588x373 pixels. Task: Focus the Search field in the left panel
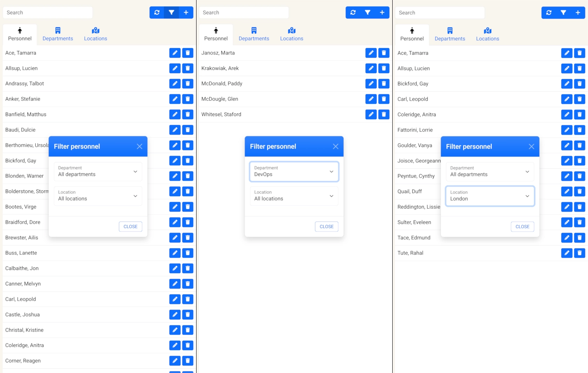[x=48, y=12]
